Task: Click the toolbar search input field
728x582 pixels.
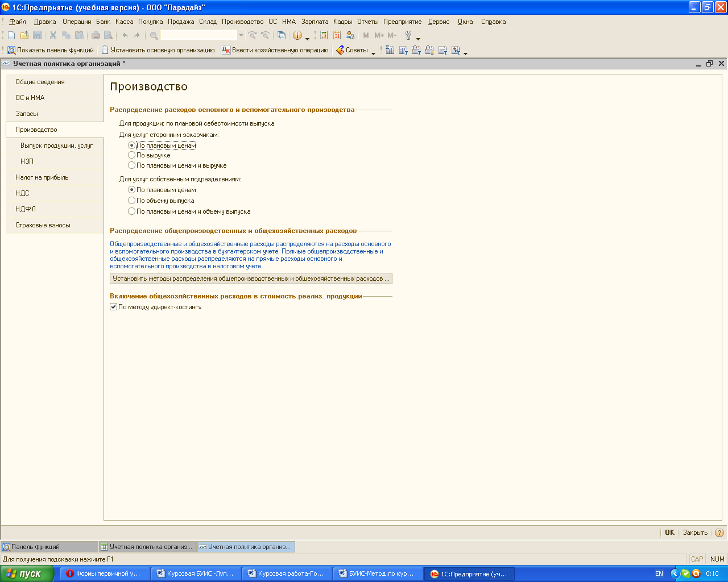Action: click(198, 35)
